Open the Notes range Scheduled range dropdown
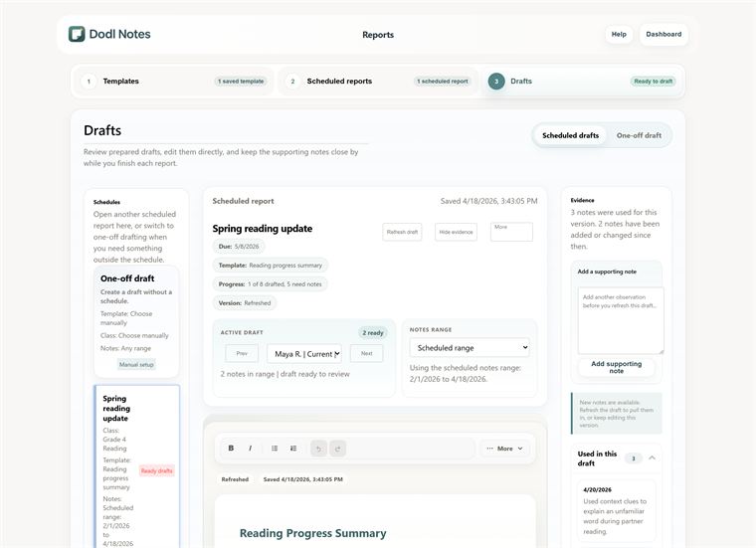 [470, 347]
